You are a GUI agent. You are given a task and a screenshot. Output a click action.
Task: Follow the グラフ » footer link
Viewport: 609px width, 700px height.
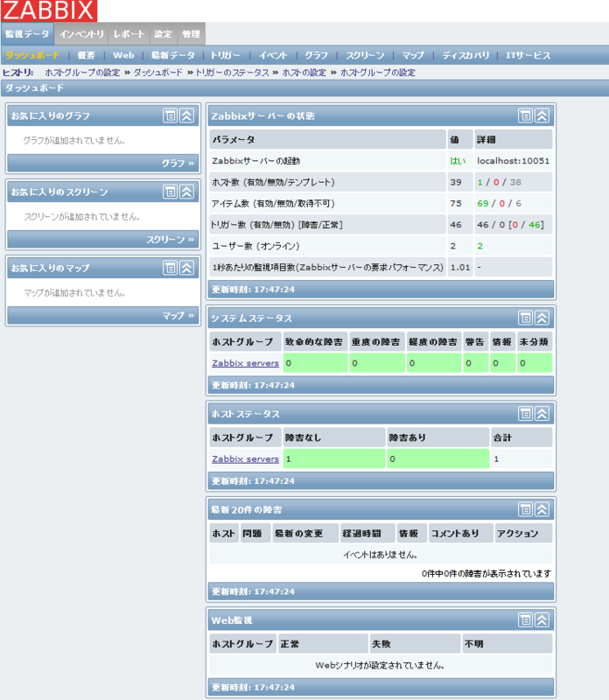(178, 164)
